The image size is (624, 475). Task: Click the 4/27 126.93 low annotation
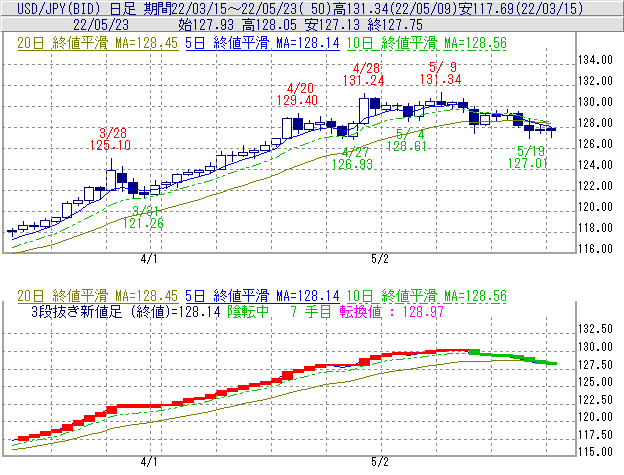click(x=352, y=158)
